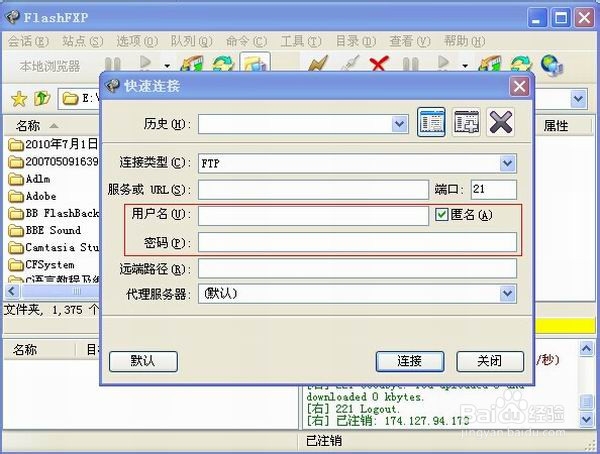Screen dimensions: 600x454
Task: Open favorites with the star icon
Action: [x=19, y=99]
